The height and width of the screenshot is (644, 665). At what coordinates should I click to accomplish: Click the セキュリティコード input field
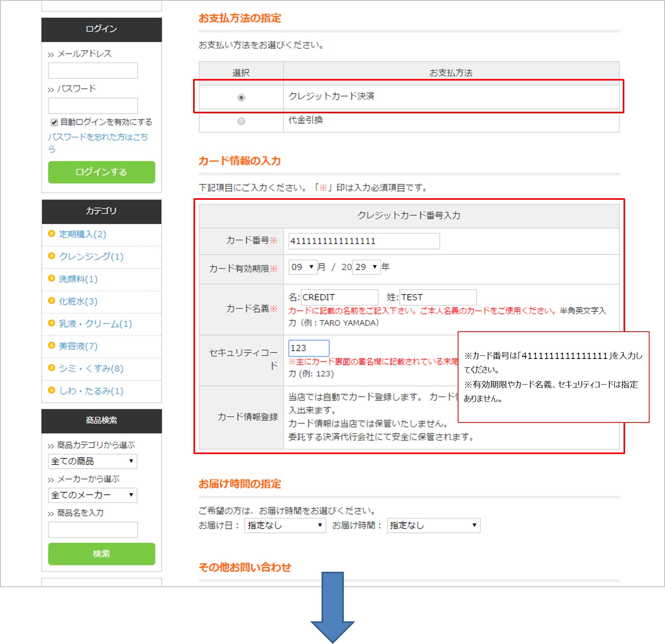[x=308, y=348]
